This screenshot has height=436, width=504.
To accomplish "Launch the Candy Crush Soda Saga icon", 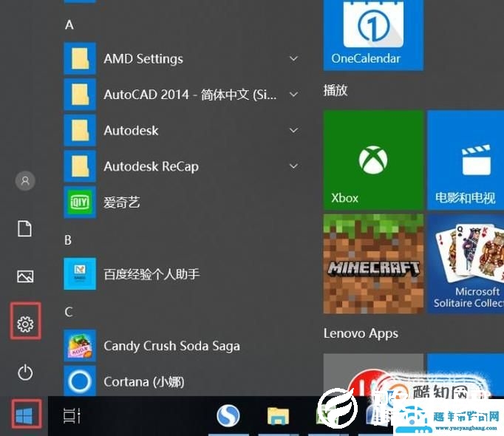I will click(x=80, y=346).
